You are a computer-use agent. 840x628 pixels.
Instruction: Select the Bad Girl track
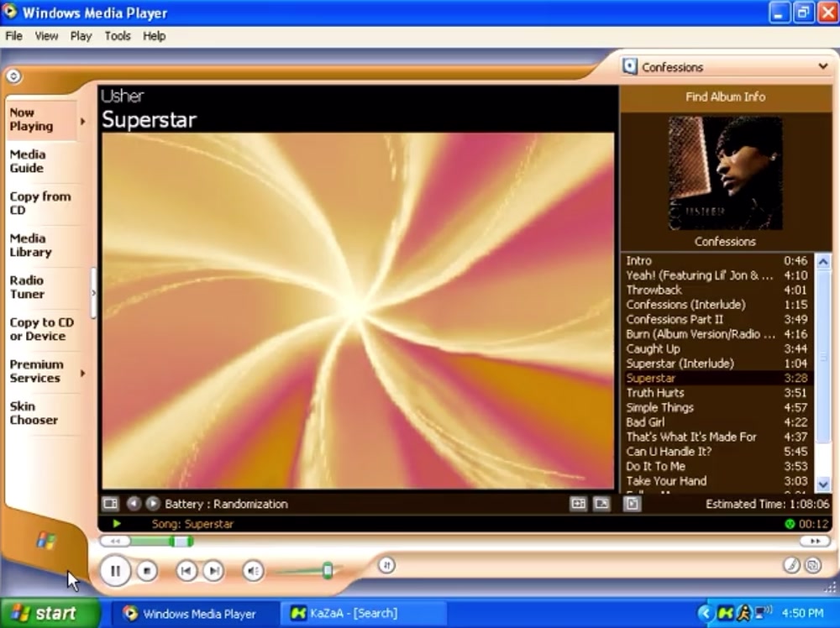point(717,422)
